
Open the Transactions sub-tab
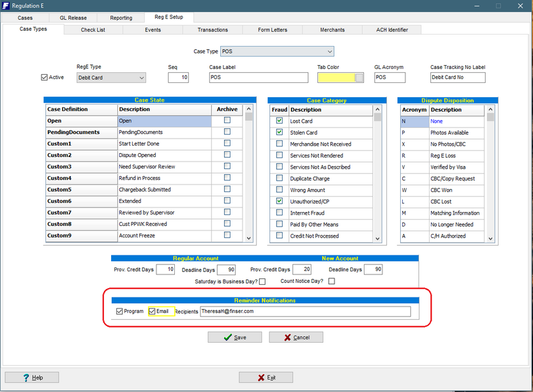tap(213, 30)
